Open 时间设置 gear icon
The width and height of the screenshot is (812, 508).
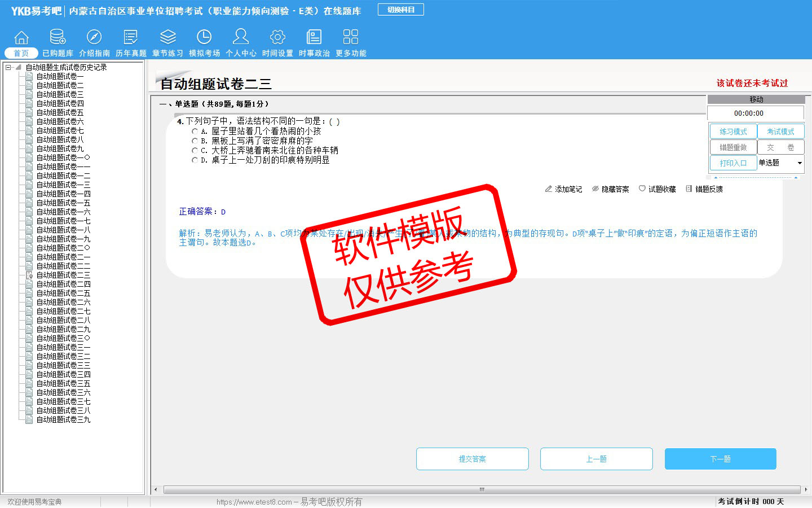click(277, 38)
